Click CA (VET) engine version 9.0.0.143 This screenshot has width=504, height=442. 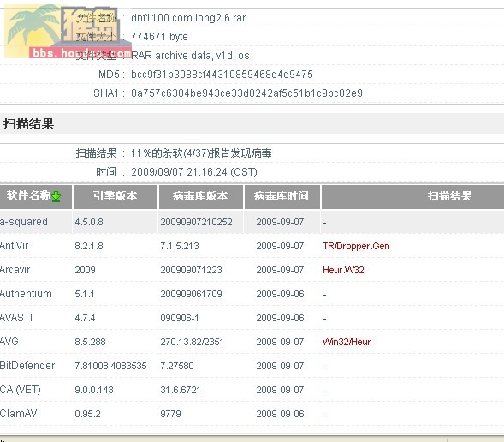(94, 391)
